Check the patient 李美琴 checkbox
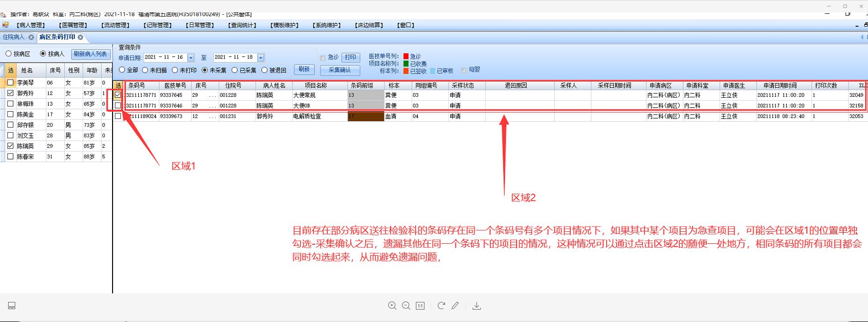Viewport: 868px width, 322px height. click(10, 83)
